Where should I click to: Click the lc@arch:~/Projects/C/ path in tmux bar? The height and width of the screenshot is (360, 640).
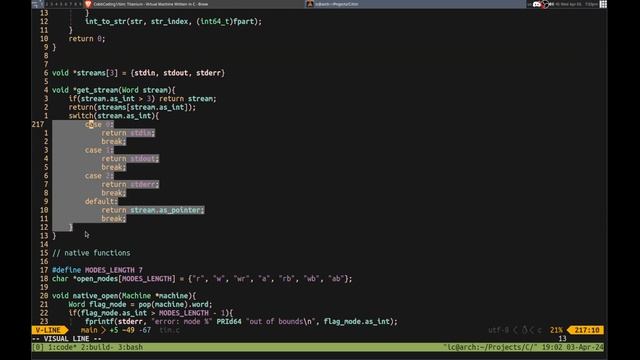(x=490, y=347)
